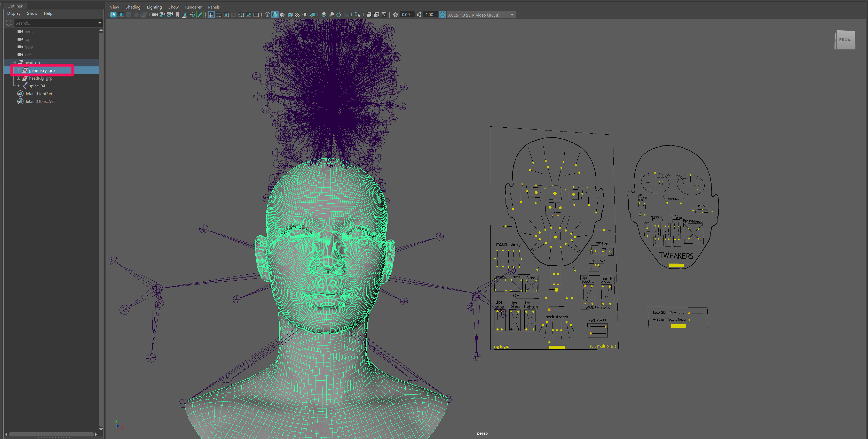Toggle the viewport grid icon
The image size is (868, 439).
tap(211, 15)
